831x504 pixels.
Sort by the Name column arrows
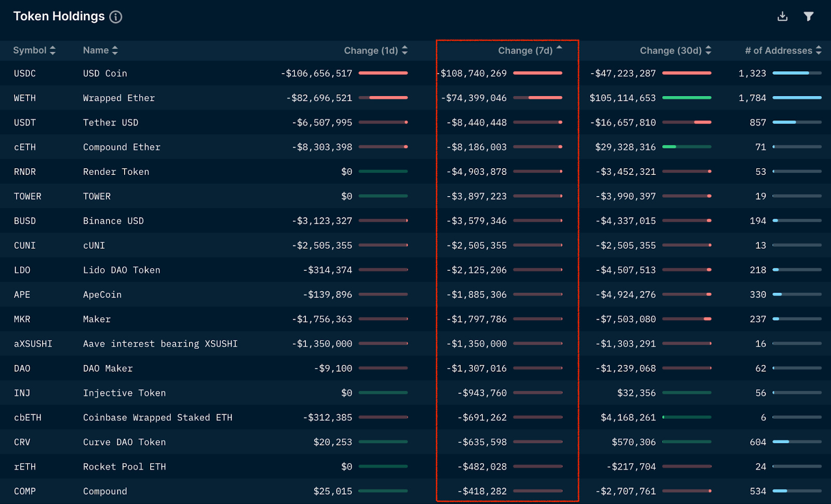tap(115, 50)
